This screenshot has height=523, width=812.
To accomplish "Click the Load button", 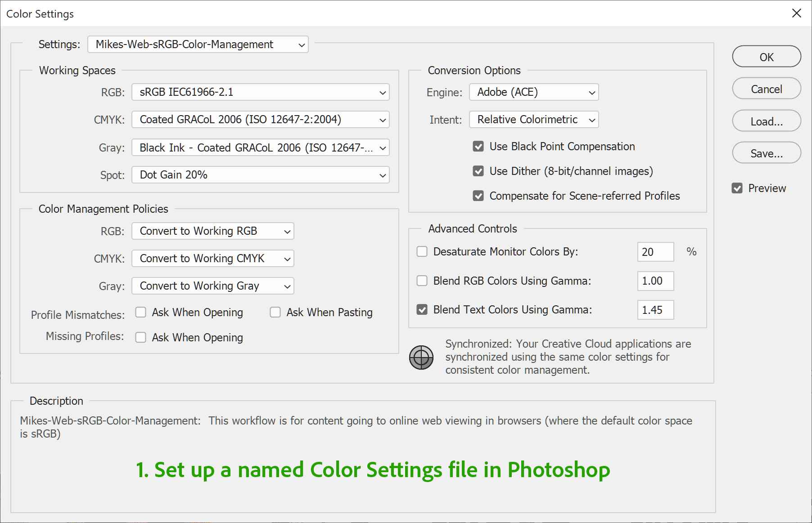I will pyautogui.click(x=766, y=121).
